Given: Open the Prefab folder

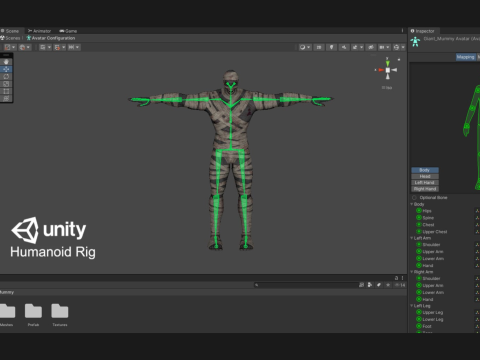Looking at the screenshot, I should pyautogui.click(x=33, y=315).
